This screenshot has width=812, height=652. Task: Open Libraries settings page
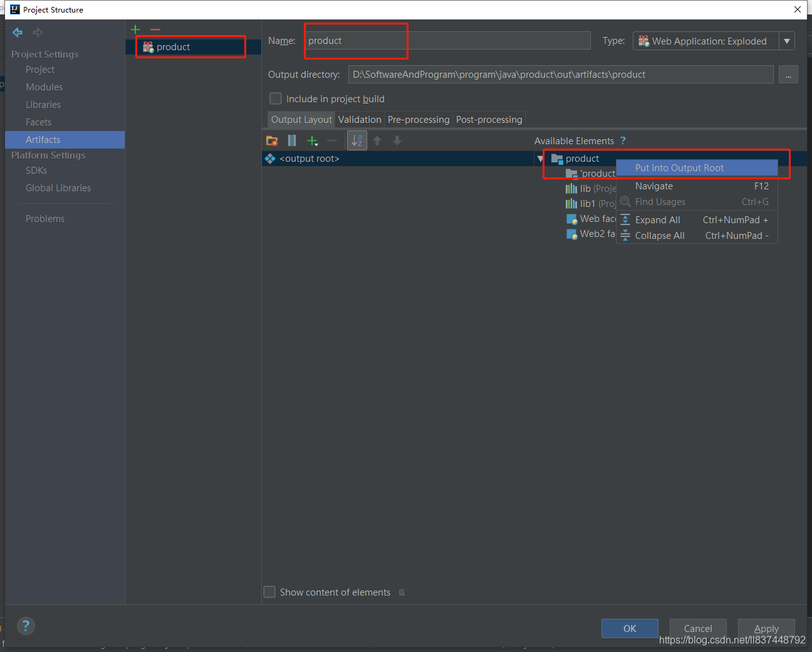[43, 105]
